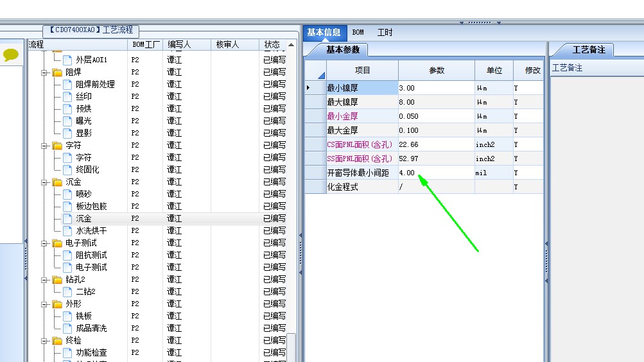Click the grid select-all corner triangle
The image size is (644, 362).
coord(321,75)
